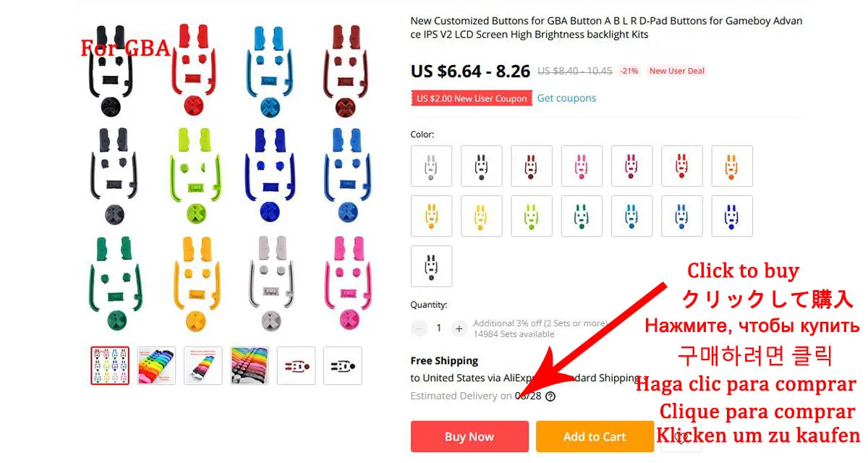This screenshot has height=463, width=868.
Task: Increase quantity with the plus button
Action: [x=459, y=328]
